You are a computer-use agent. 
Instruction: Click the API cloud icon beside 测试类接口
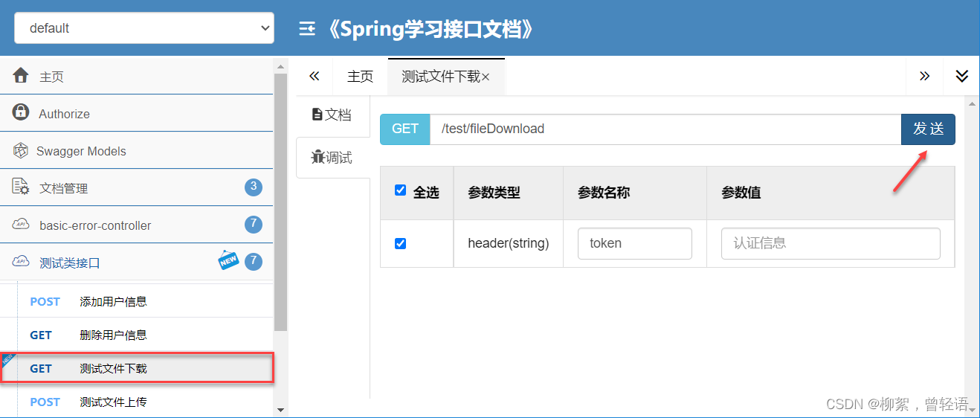click(21, 262)
